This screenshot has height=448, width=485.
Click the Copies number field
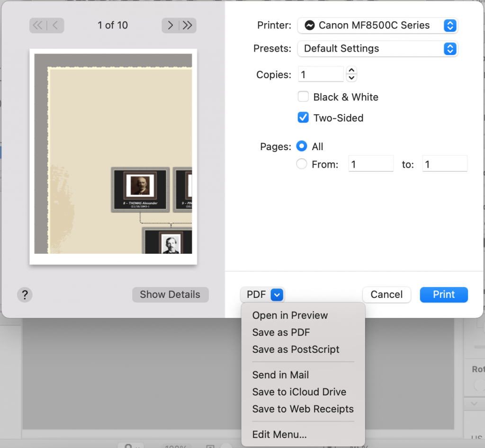[x=321, y=75]
